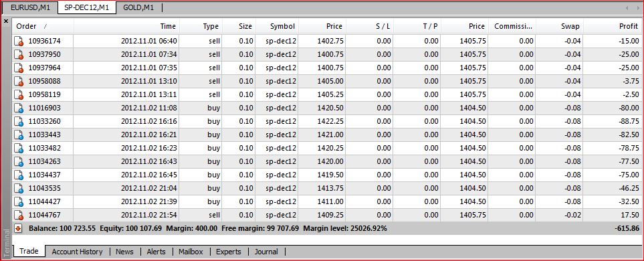Select the order row 11034437
The image size is (644, 261).
(x=327, y=175)
